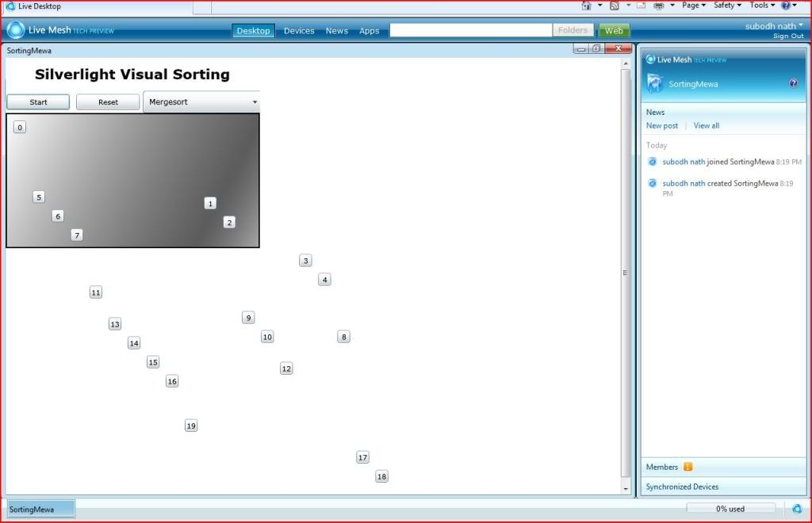Click the RSS feeds icon
The height and width of the screenshot is (523, 812).
(x=615, y=6)
